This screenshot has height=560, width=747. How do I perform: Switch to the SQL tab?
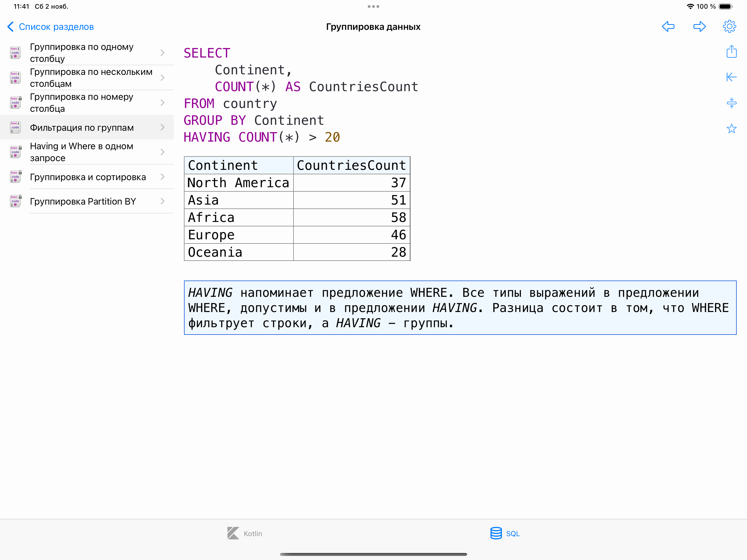pos(505,533)
